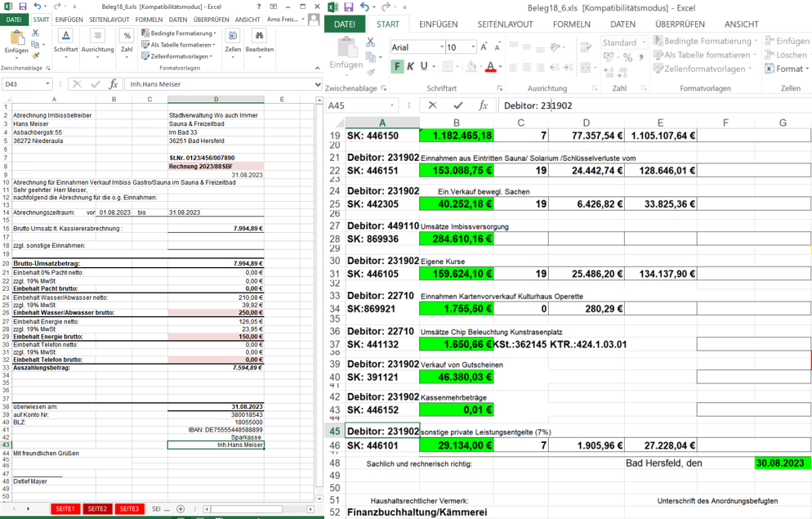The width and height of the screenshot is (812, 519).
Task: Click percent style icon in right window
Action: [627, 57]
